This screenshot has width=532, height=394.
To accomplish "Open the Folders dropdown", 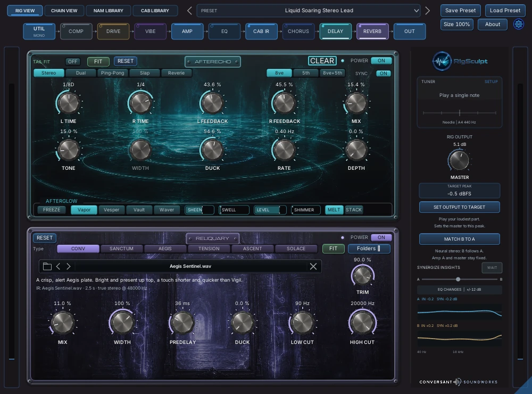I will click(x=369, y=249).
